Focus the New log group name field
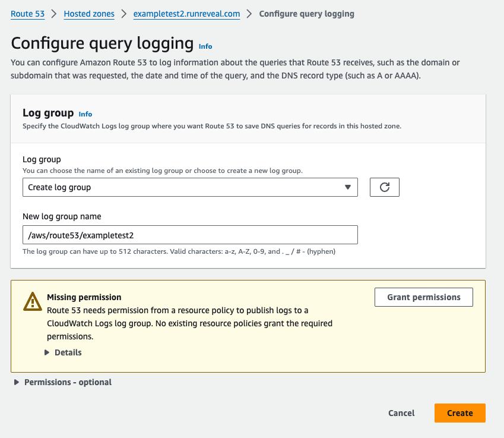Viewport: 504px width, 438px height. click(x=190, y=235)
